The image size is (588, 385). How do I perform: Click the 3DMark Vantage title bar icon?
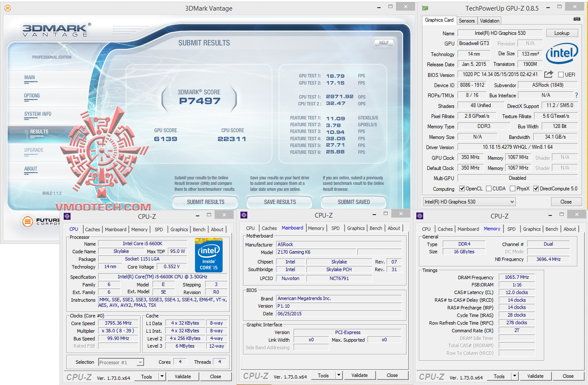click(x=8, y=8)
